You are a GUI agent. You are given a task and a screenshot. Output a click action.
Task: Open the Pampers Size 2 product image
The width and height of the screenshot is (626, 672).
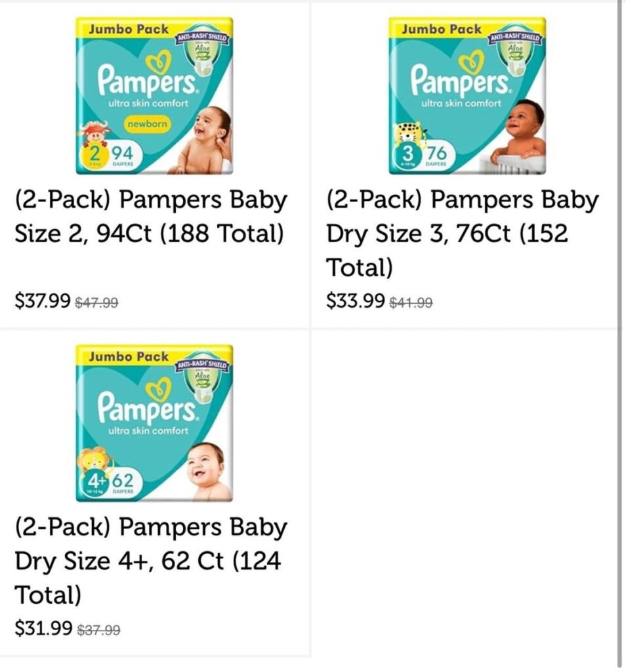154,96
